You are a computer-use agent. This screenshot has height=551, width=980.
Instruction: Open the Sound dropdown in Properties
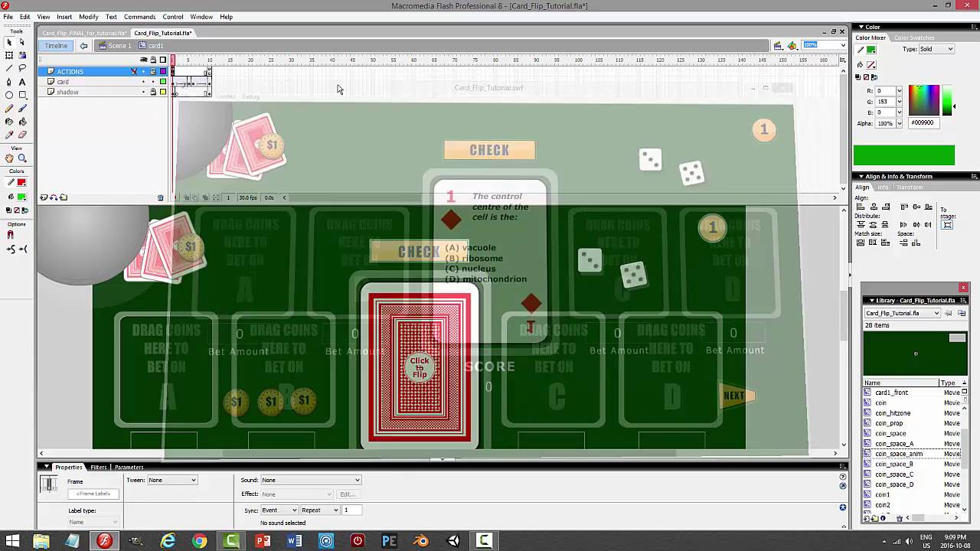pos(311,480)
